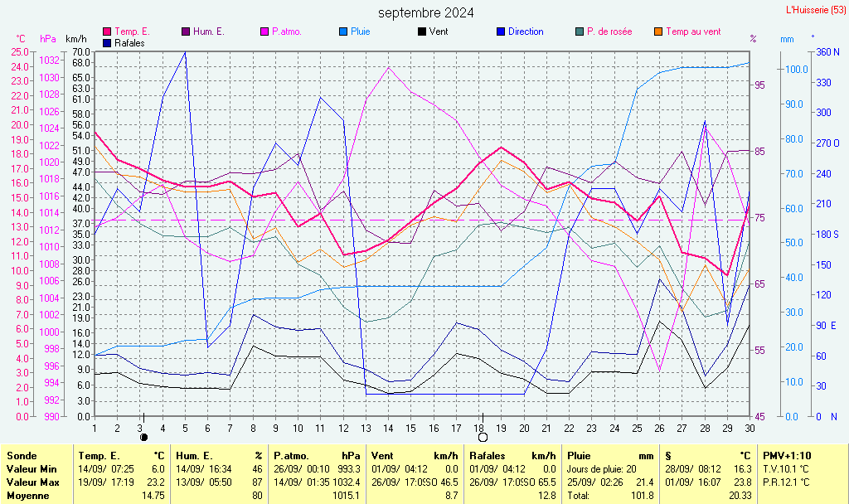Image resolution: width=849 pixels, height=504 pixels.
Task: Click the mm axis unit label at right
Action: tap(787, 40)
